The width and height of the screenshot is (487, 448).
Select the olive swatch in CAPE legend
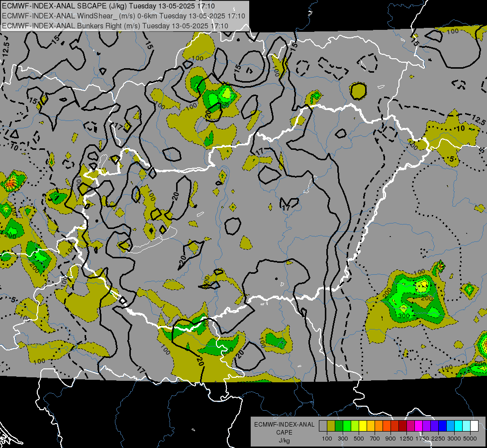[331, 426]
